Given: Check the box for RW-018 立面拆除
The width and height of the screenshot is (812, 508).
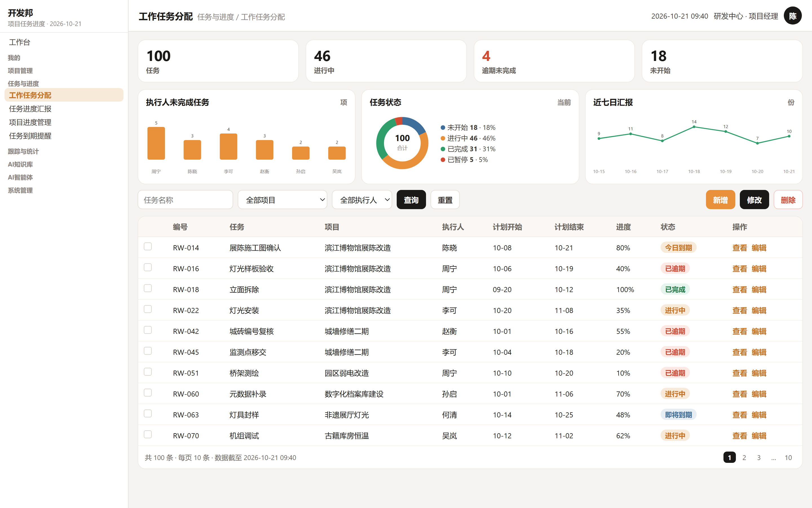Looking at the screenshot, I should tap(148, 288).
